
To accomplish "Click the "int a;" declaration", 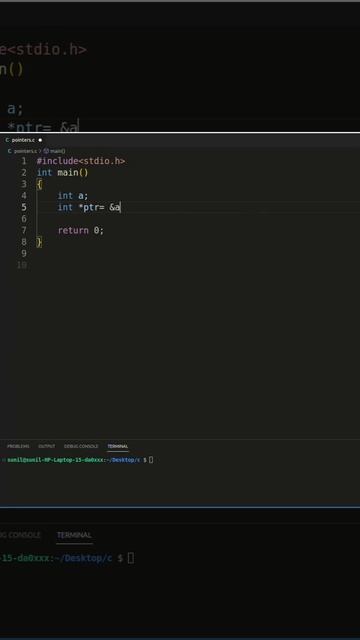I will [x=73, y=196].
